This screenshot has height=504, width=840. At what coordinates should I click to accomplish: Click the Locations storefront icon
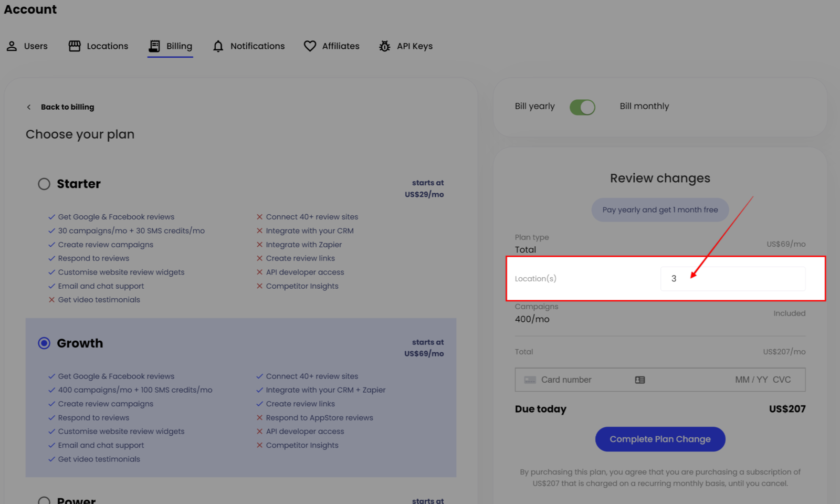(75, 46)
